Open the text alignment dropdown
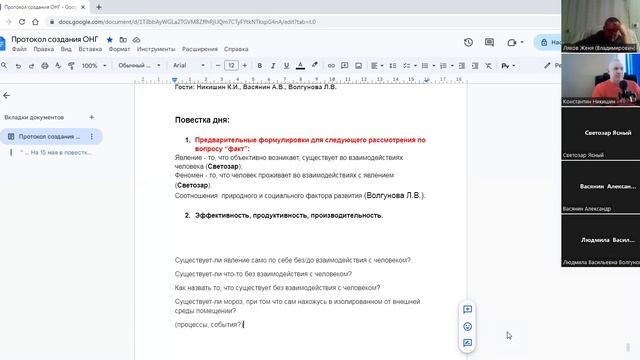 [377, 66]
